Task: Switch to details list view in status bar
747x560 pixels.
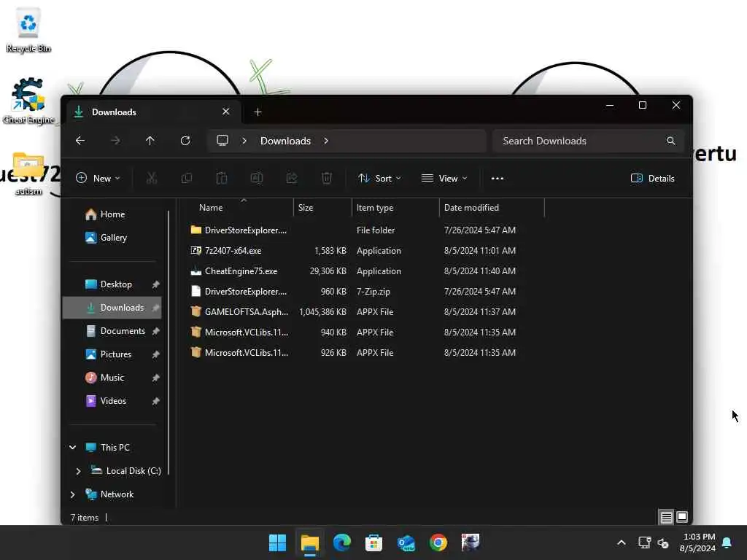Action: pyautogui.click(x=666, y=517)
